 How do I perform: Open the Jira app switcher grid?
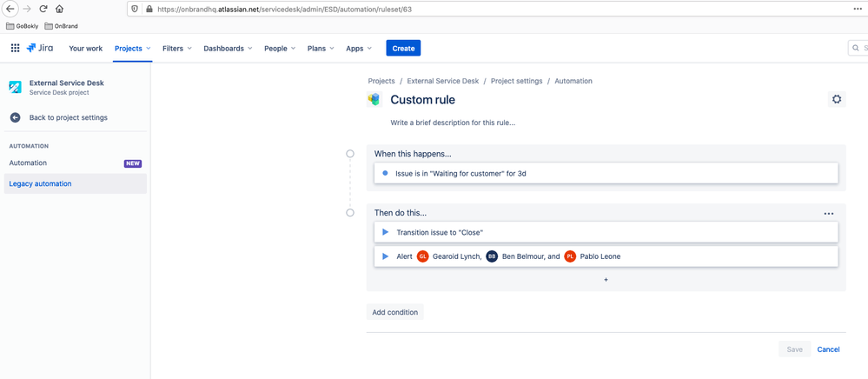(x=16, y=48)
